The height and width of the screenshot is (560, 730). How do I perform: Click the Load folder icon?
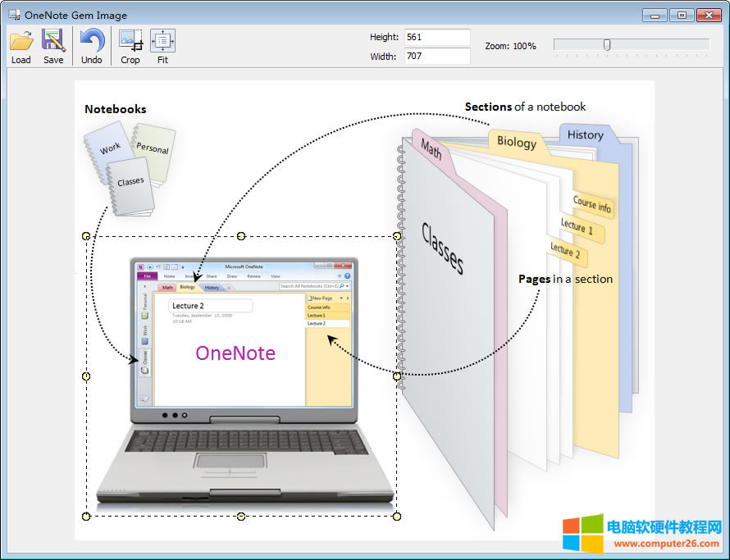(21, 40)
